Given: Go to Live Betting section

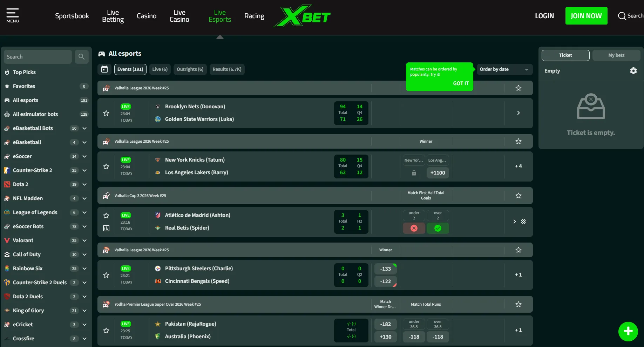Looking at the screenshot, I should 113,16.
